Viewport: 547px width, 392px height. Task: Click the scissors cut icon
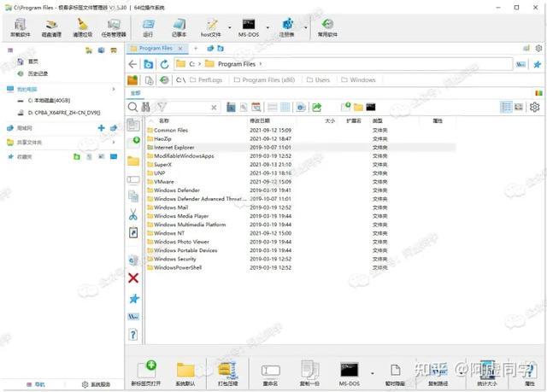coord(133,214)
